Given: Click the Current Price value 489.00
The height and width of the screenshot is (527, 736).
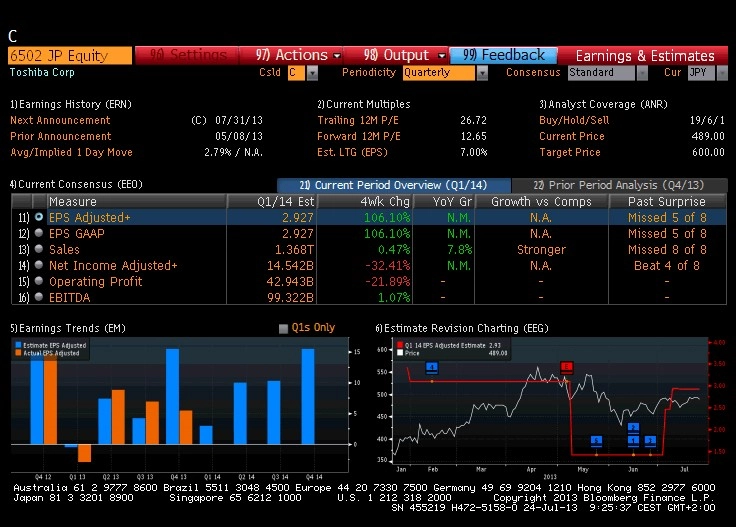Looking at the screenshot, I should coord(708,136).
